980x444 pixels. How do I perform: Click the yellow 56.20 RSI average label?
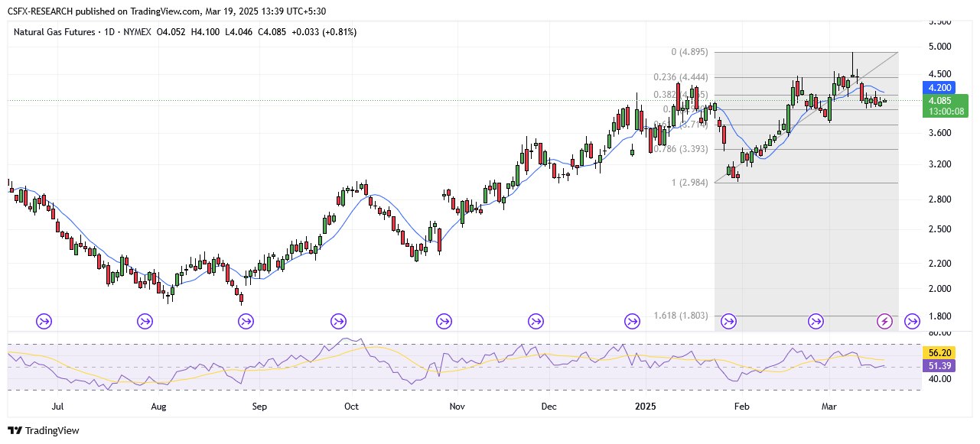point(939,353)
